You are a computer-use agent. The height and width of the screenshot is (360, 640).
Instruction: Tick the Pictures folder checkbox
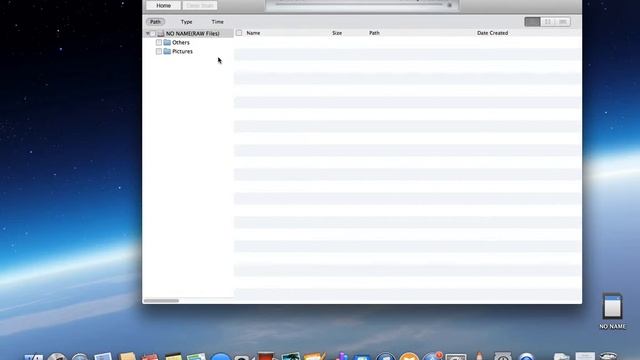(159, 51)
